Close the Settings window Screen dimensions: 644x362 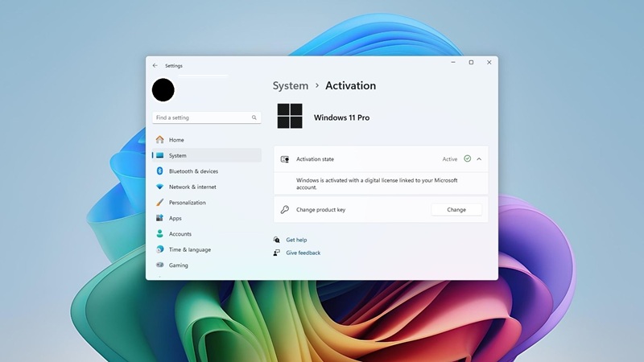point(489,63)
